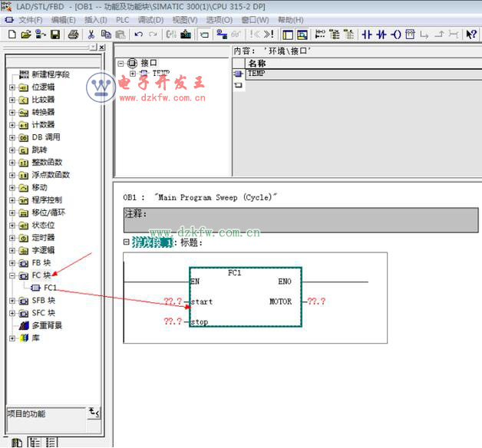Viewport: 482px width, 448px height.
Task: Switch to first tab at panel bottom
Action: pyautogui.click(x=17, y=443)
